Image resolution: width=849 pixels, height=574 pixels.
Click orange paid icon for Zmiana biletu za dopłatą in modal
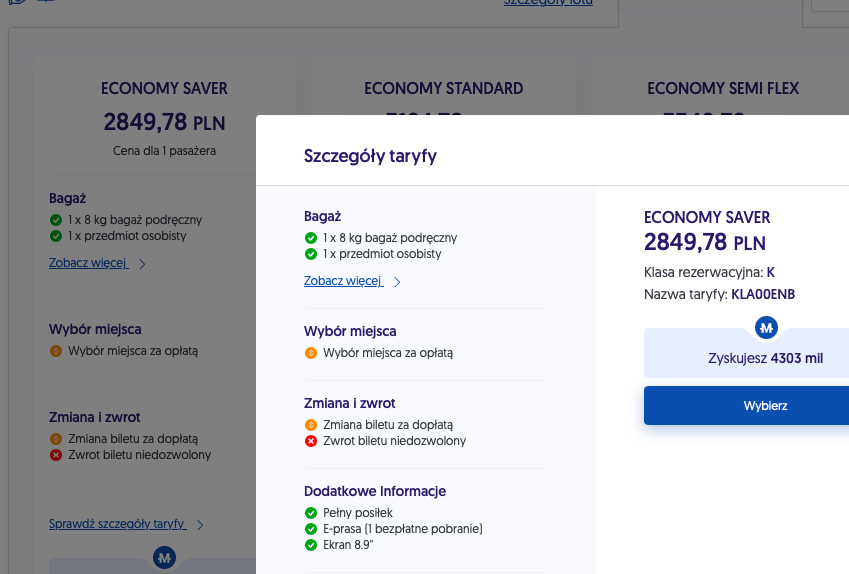311,425
